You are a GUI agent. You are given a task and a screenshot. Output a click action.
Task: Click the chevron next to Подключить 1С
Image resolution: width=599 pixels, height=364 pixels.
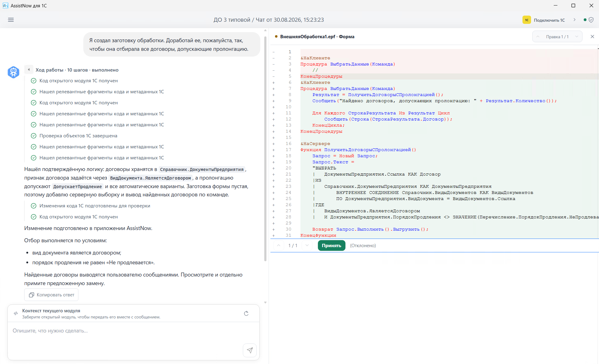(x=575, y=20)
